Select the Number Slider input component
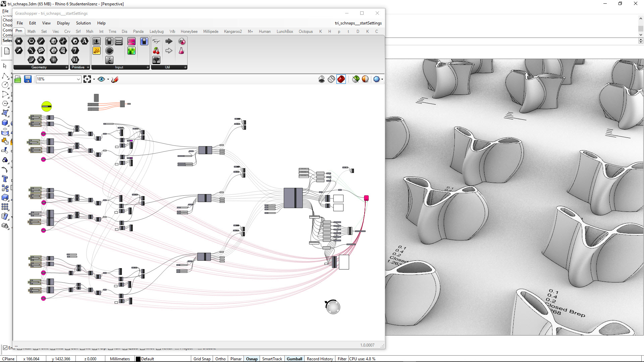 click(x=96, y=41)
